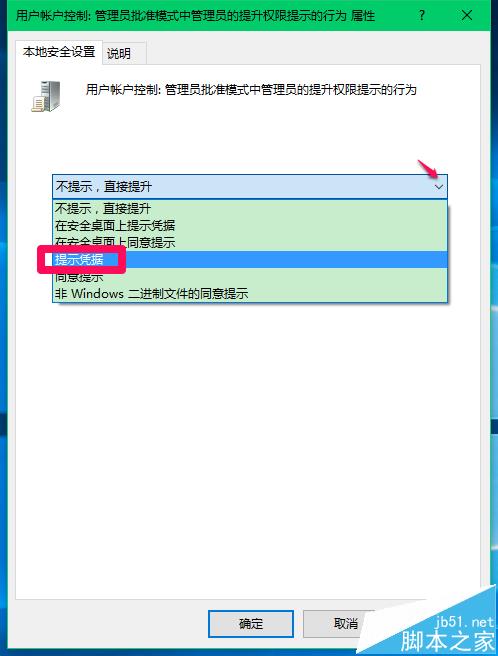The height and width of the screenshot is (656, 498).
Task: Click the 脚本之家 watermark logo
Action: tap(448, 641)
